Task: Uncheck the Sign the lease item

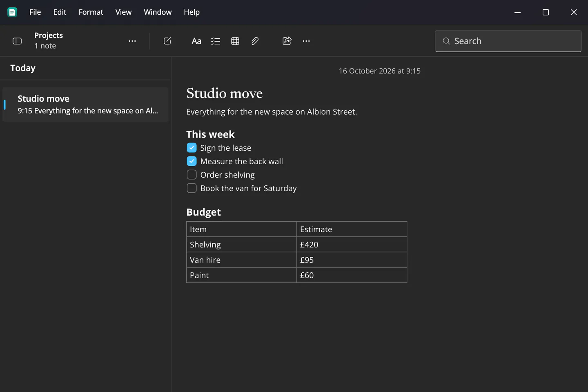Action: coord(192,147)
